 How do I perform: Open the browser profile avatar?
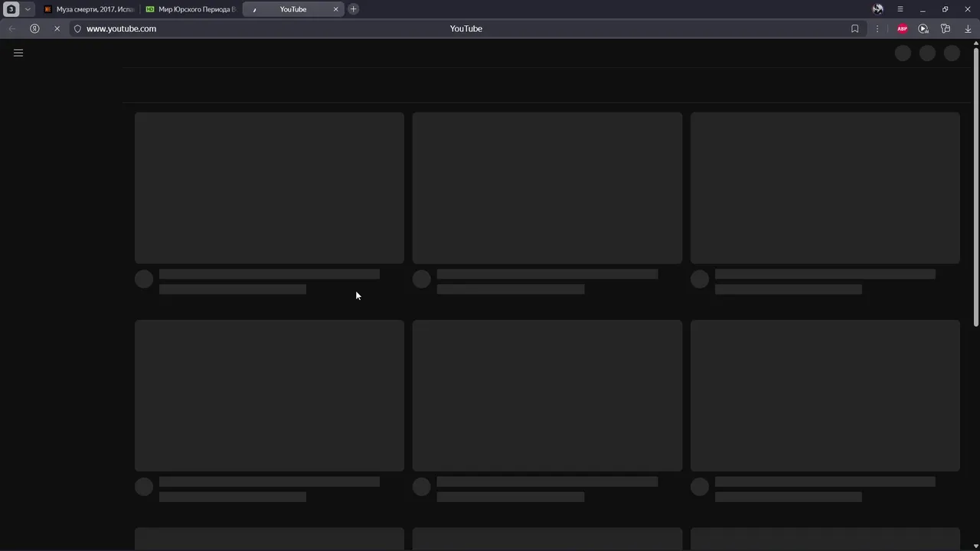click(x=877, y=9)
